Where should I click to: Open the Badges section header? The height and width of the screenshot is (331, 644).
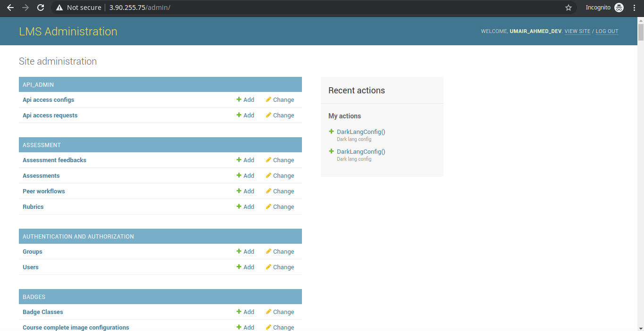coord(34,297)
